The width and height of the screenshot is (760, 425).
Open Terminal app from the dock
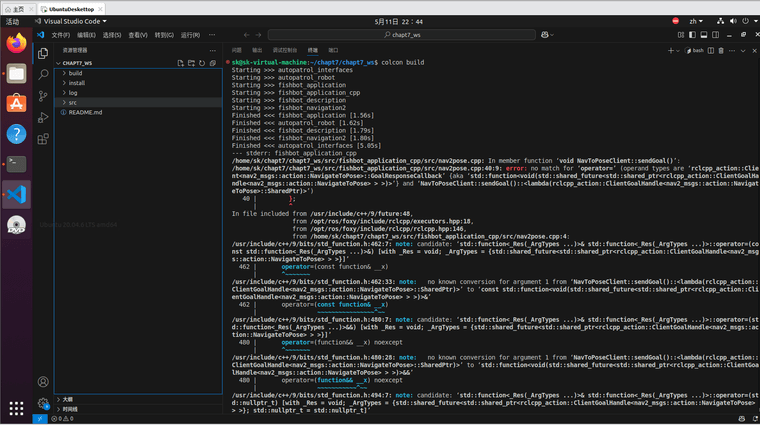tap(16, 164)
